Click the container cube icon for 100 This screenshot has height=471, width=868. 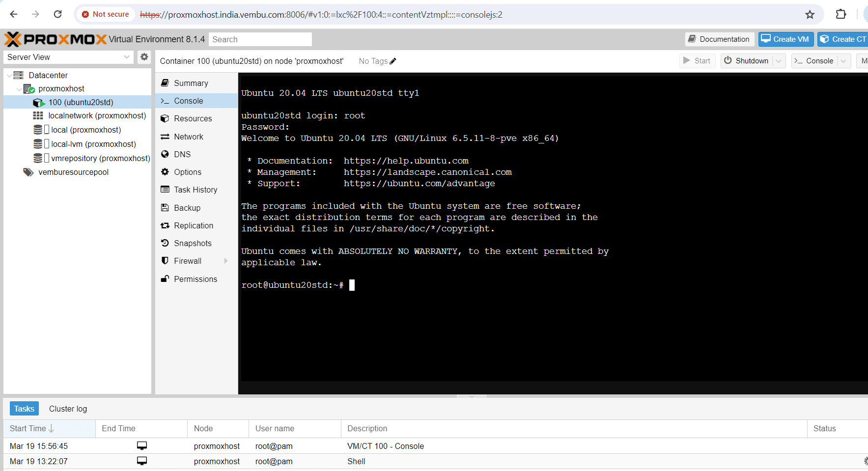click(x=39, y=103)
